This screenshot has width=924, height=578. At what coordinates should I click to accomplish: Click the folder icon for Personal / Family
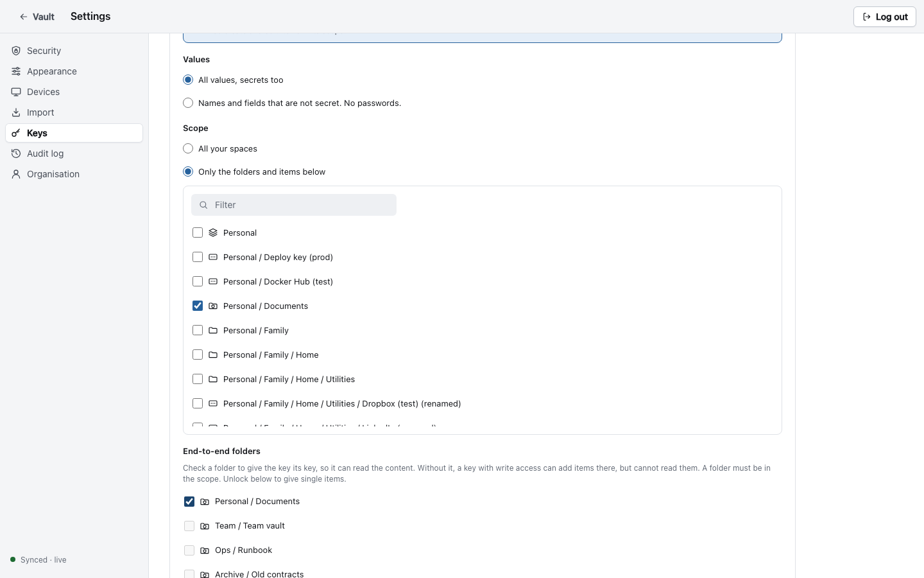(213, 330)
